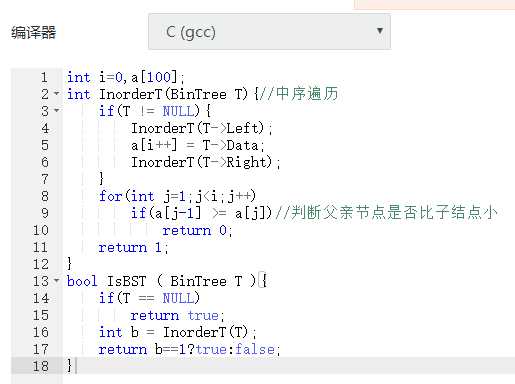Image resolution: width=515 pixels, height=384 pixels.
Task: Click 'return true;' on line 15
Action: point(177,315)
